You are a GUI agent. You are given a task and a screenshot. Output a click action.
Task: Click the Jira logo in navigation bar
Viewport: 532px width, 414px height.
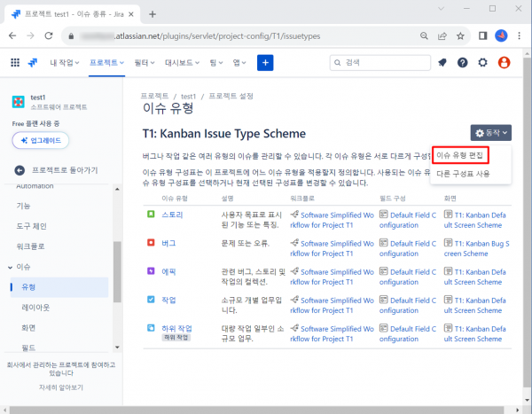(33, 62)
